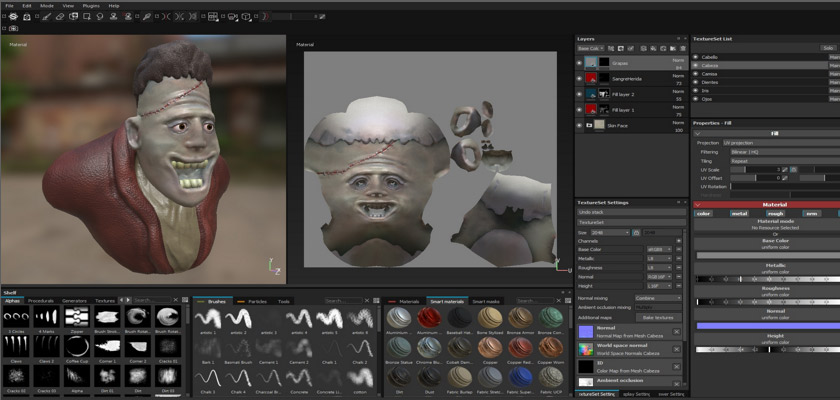Click the delete layer trash icon
Viewport: 840px width, 400px height.
point(681,48)
